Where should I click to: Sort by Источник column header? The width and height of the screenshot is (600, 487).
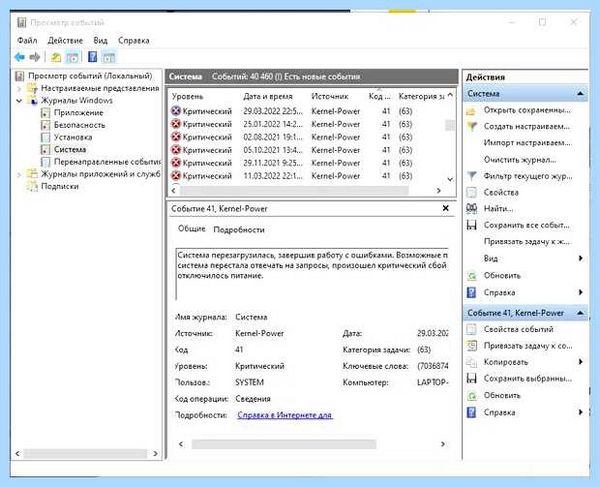pyautogui.click(x=329, y=96)
